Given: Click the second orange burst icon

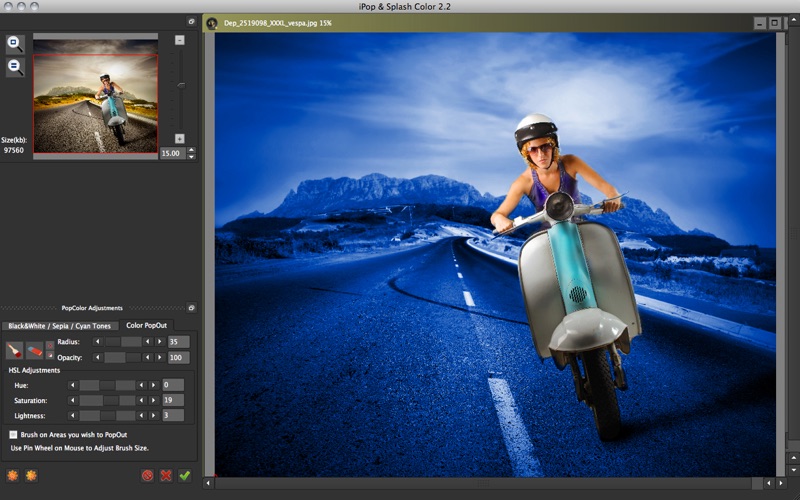Looking at the screenshot, I should pyautogui.click(x=31, y=476).
